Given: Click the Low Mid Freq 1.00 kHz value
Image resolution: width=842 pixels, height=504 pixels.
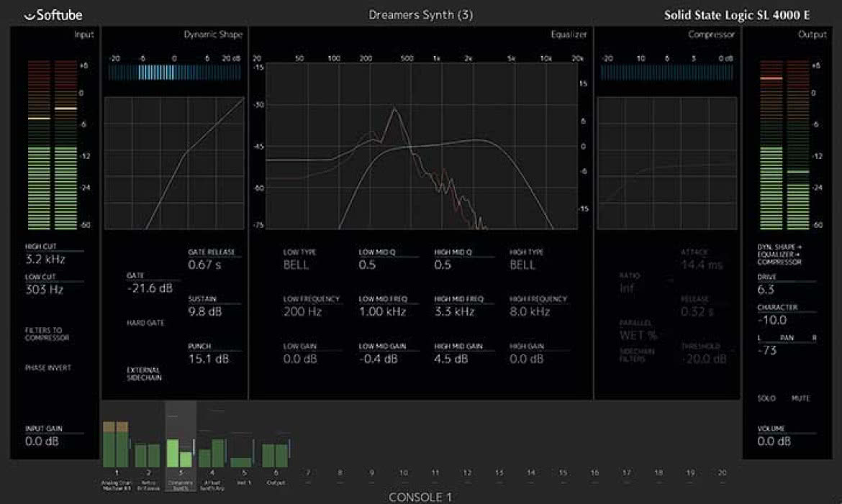Looking at the screenshot, I should click(x=382, y=311).
